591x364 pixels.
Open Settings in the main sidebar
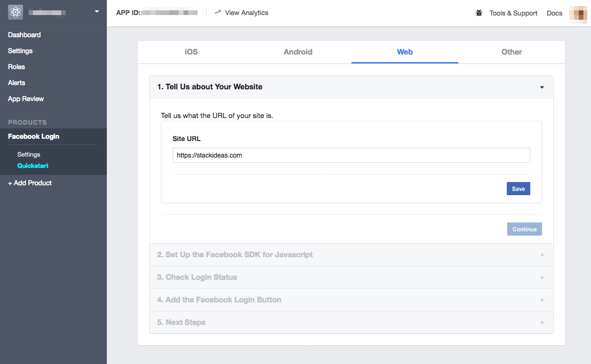tap(20, 51)
